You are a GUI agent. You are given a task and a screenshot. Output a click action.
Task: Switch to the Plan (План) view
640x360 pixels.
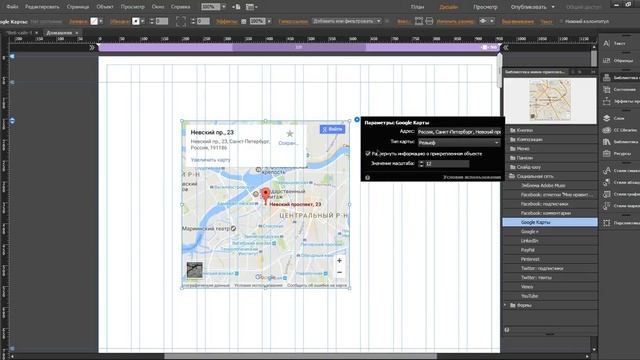click(x=417, y=7)
